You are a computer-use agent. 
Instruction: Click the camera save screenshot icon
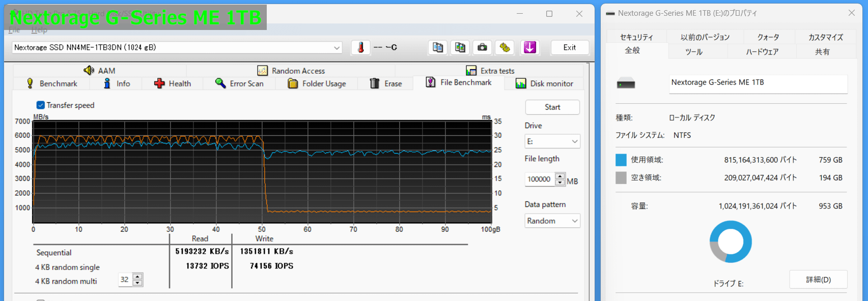482,47
